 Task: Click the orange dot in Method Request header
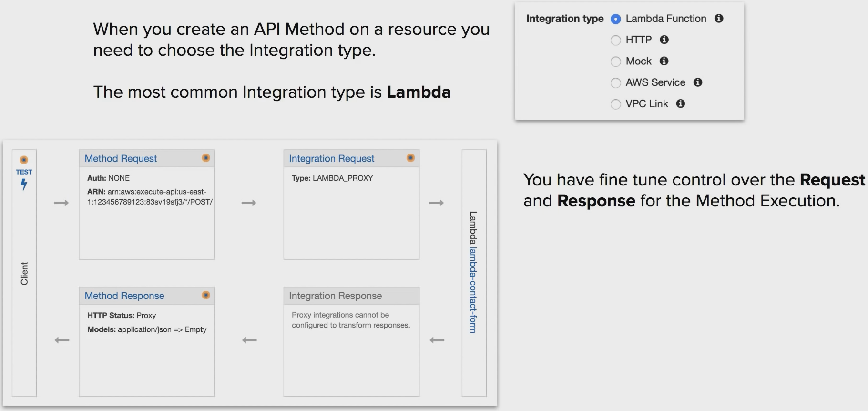(206, 158)
